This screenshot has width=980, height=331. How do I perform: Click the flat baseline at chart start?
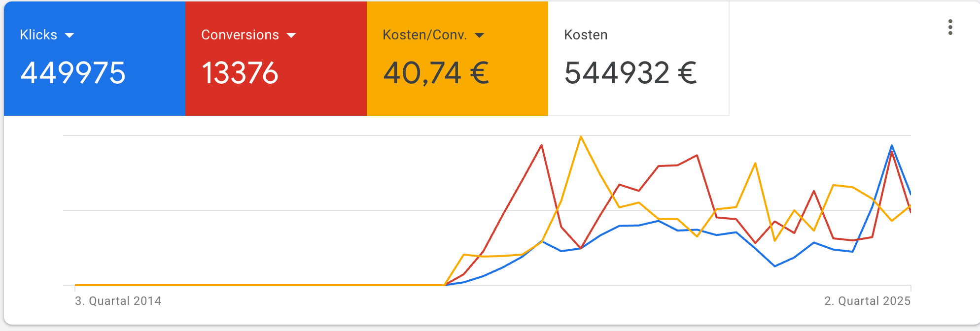tap(197, 285)
